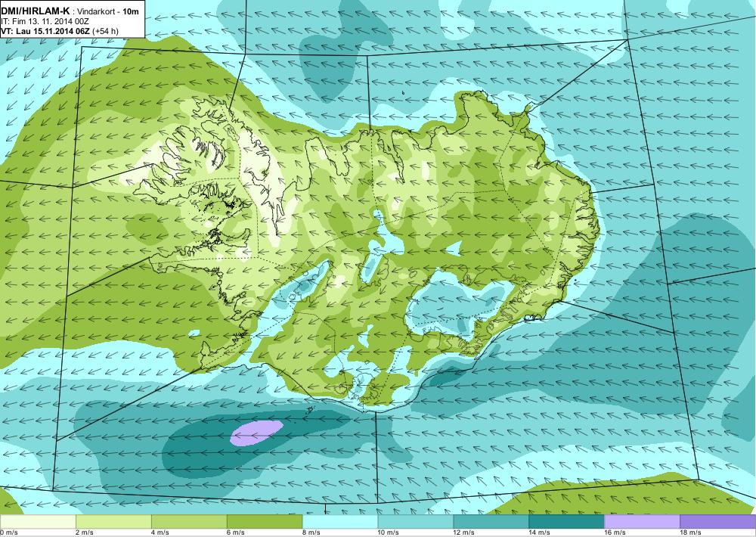The image size is (756, 537).
Task: Select the '8 m/s' legend label
Action: [x=311, y=532]
